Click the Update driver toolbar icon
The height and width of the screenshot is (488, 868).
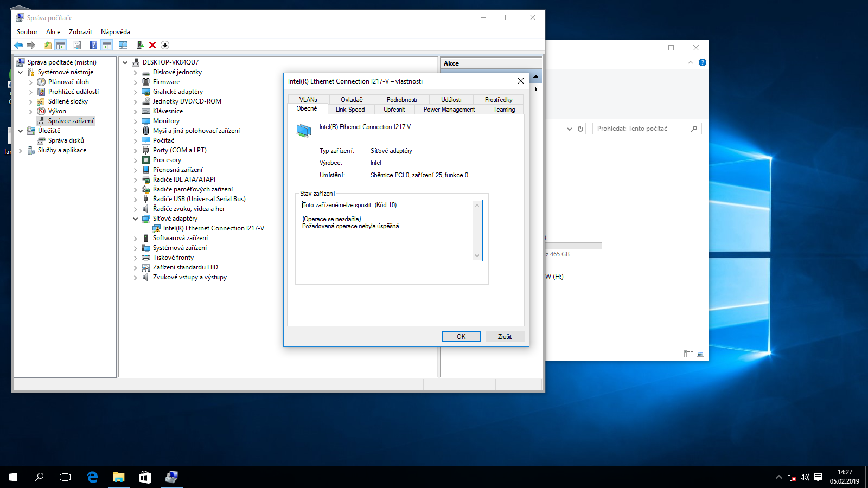click(140, 45)
